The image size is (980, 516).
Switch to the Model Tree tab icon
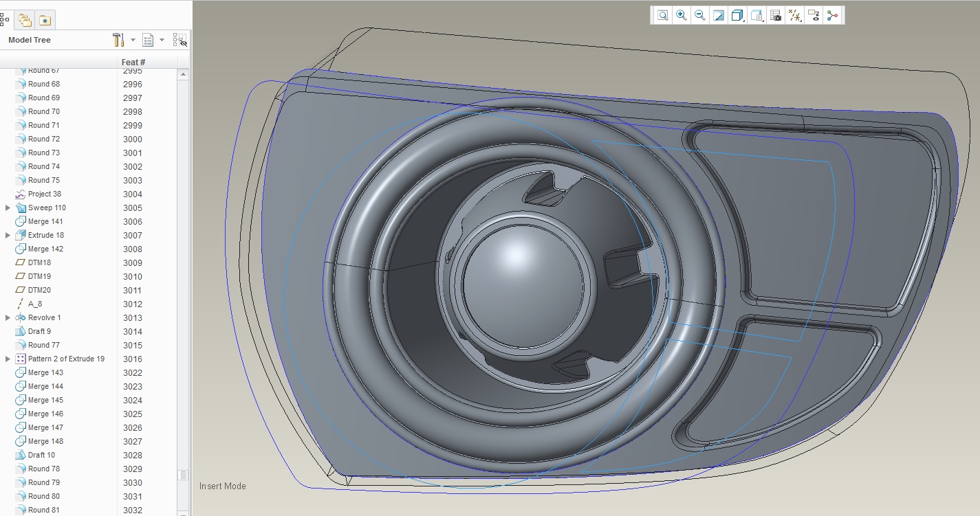[x=4, y=19]
